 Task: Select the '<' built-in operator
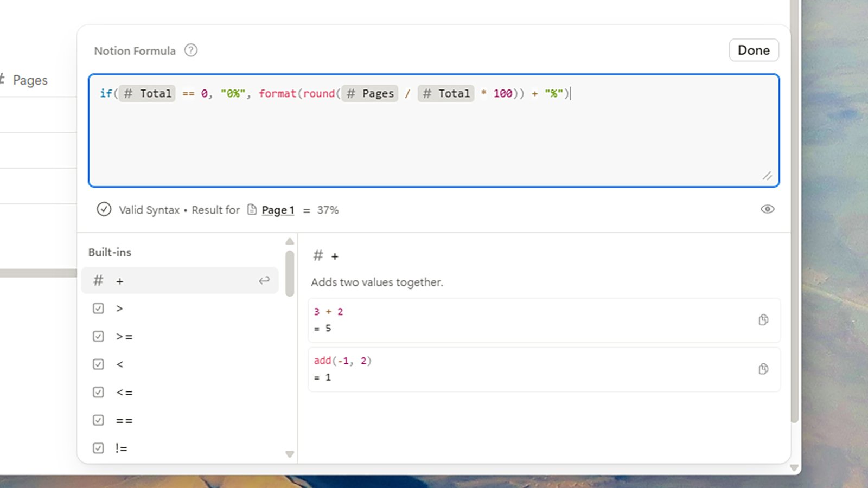tap(180, 364)
